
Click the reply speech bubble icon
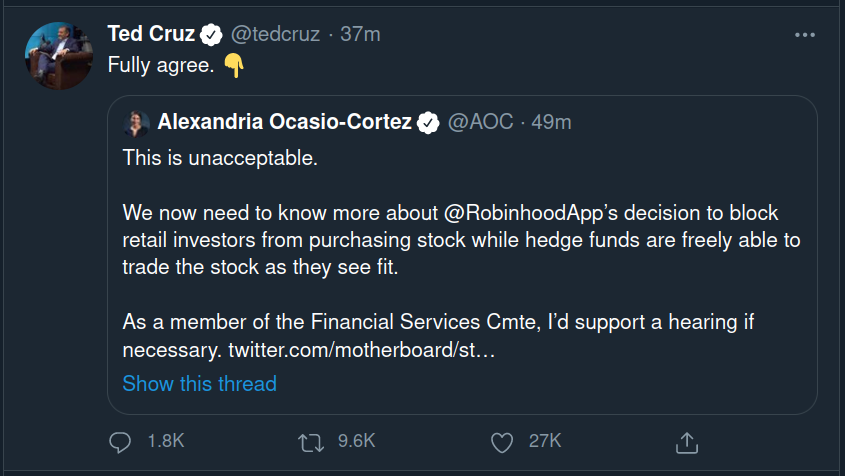[x=120, y=441]
